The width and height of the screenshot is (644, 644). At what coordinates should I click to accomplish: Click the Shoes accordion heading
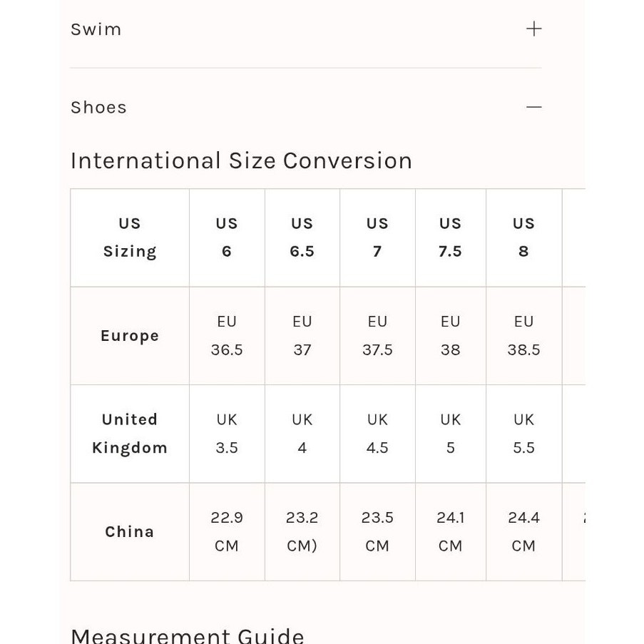(98, 108)
